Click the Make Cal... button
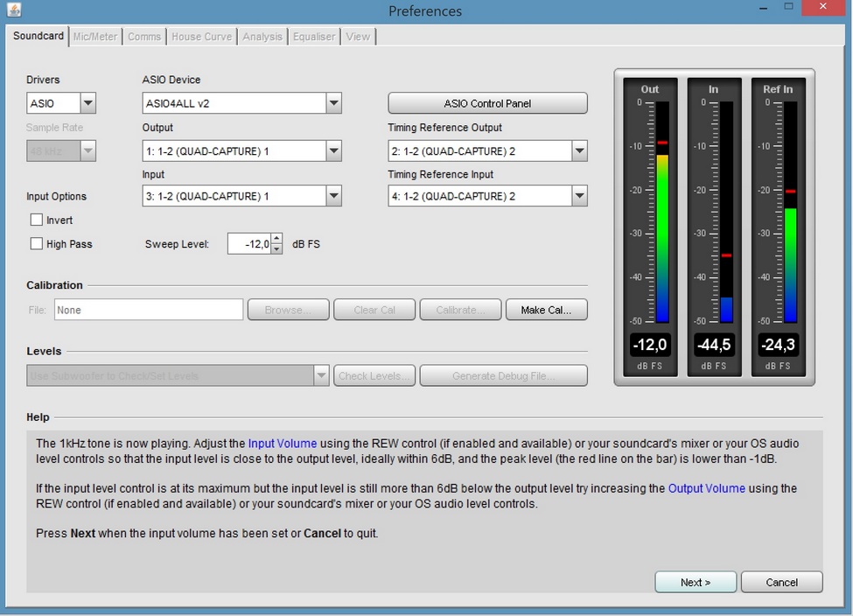 [x=546, y=310]
